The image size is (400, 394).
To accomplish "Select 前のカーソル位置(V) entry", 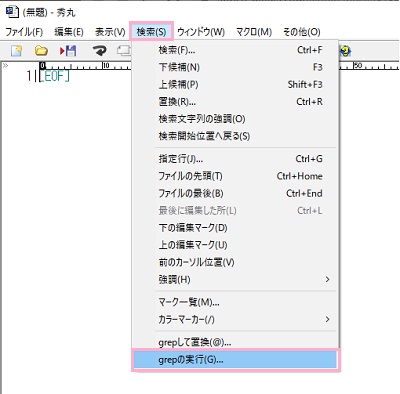I will click(235, 262).
